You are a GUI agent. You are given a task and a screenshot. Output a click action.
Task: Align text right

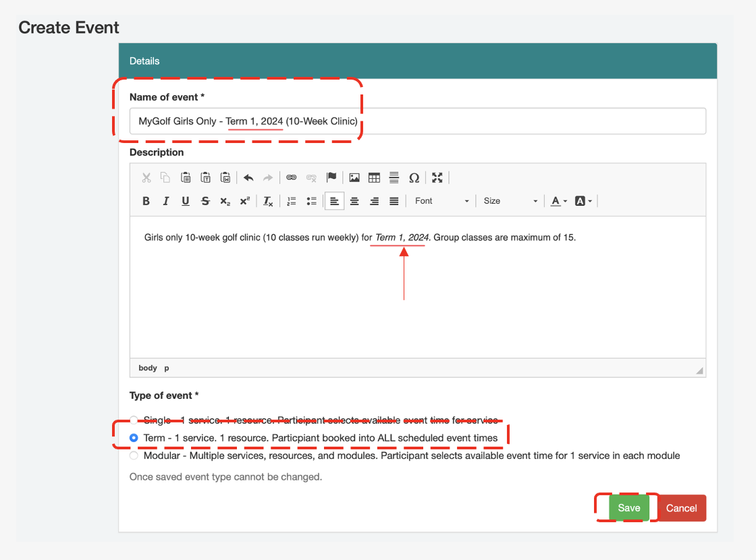tap(374, 201)
